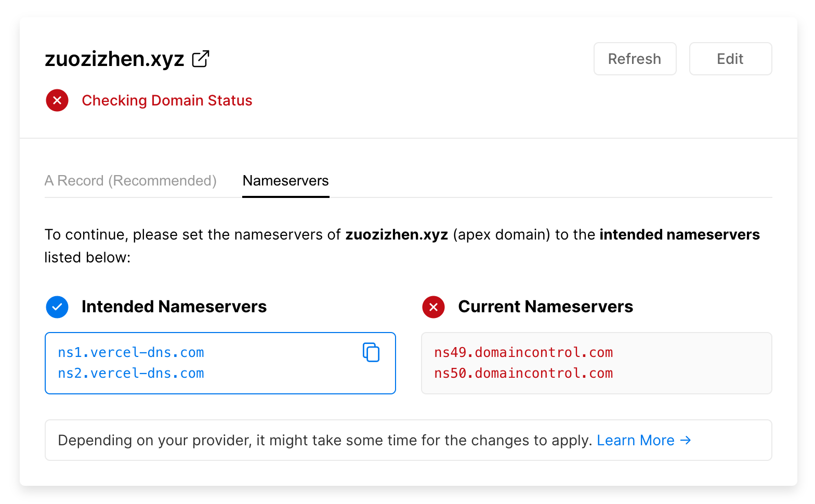Screen dimensions: 815x504
Task: Click the ns49.domaincontrol.com current nameserver
Action: (523, 352)
